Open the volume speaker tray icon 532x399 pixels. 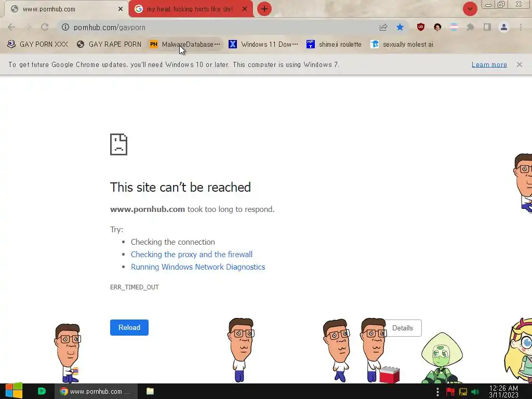pos(475,392)
